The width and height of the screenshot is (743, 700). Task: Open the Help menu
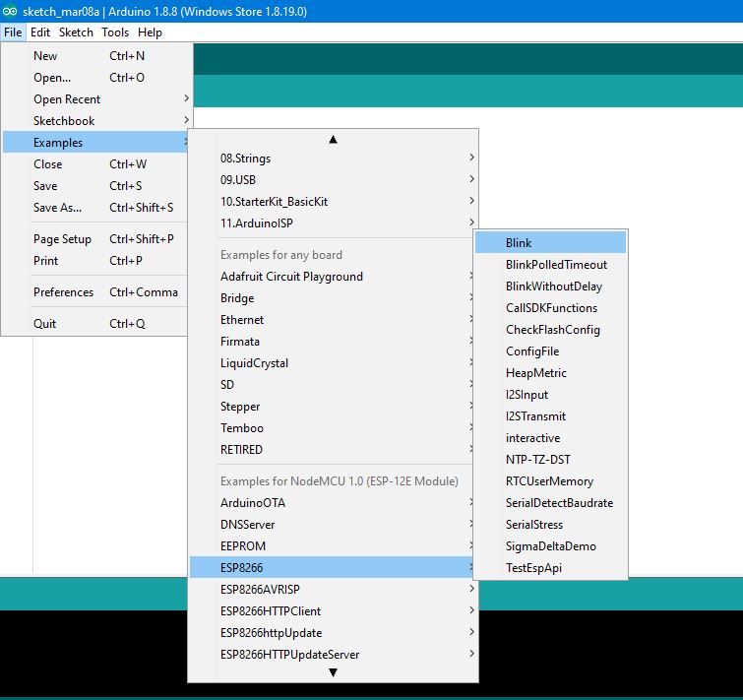click(150, 32)
